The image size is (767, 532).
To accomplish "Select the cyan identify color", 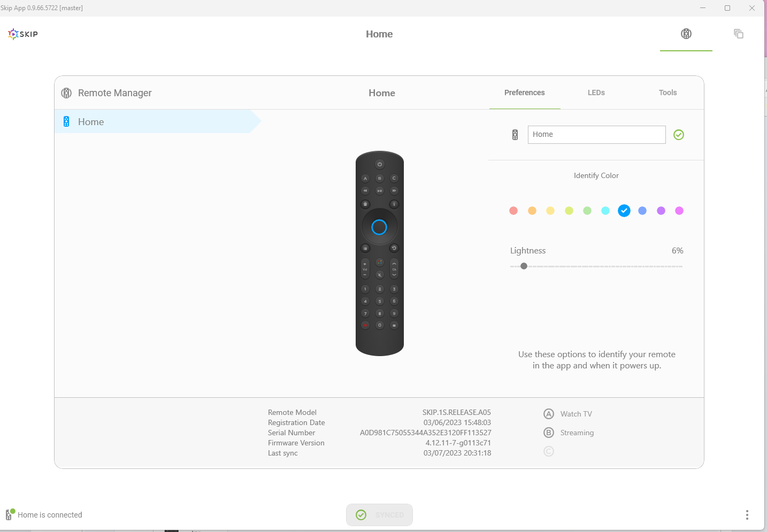I will (x=605, y=211).
